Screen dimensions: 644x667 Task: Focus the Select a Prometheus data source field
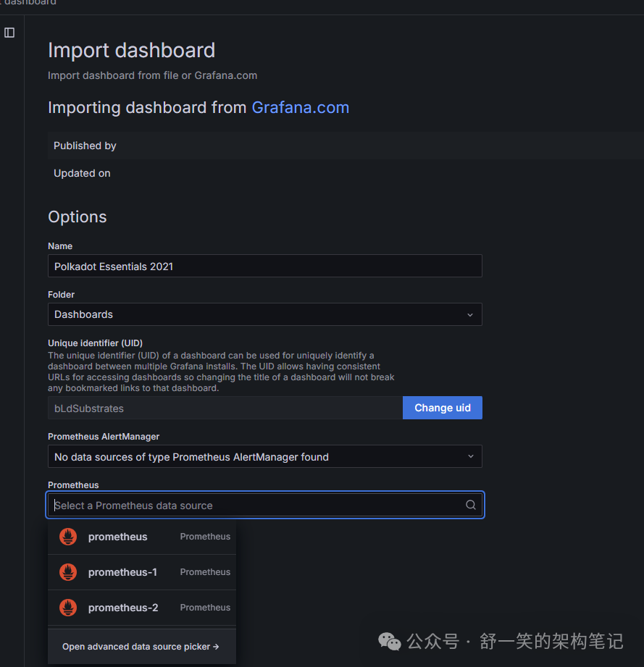254,506
